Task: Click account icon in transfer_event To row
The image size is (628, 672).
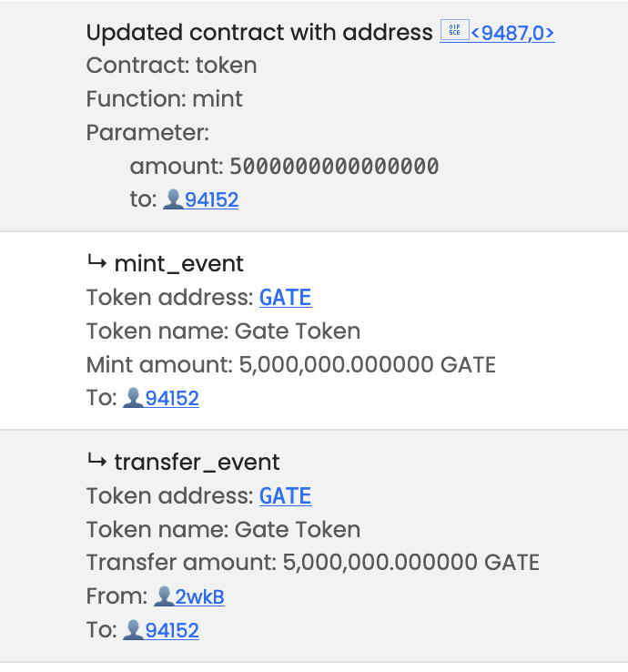Action: point(133,630)
